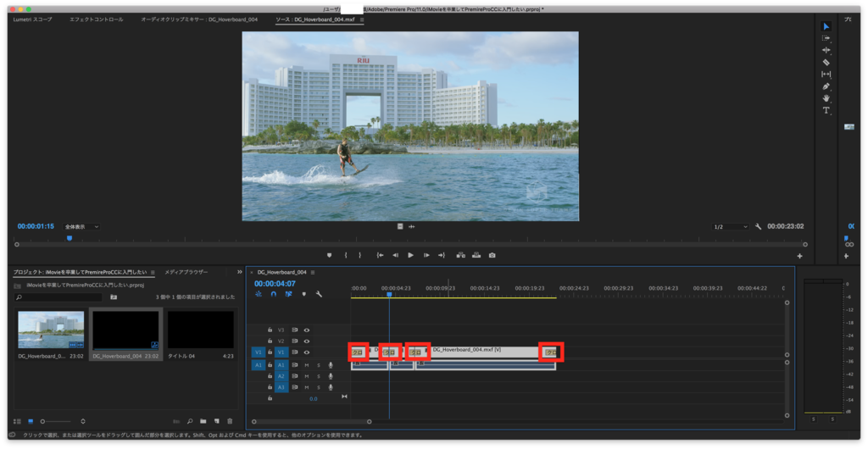The height and width of the screenshot is (449, 868).
Task: Open the zoom level dropdown 全体表示
Action: [x=82, y=227]
